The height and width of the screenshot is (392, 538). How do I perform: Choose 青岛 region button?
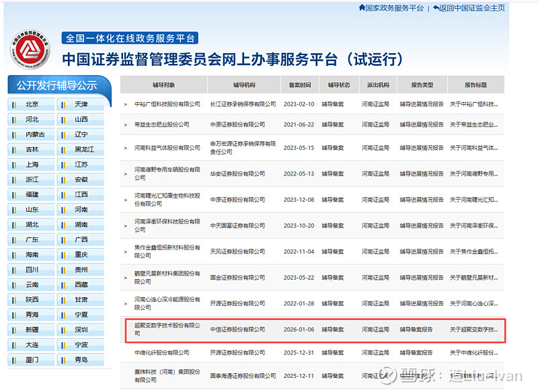81,360
